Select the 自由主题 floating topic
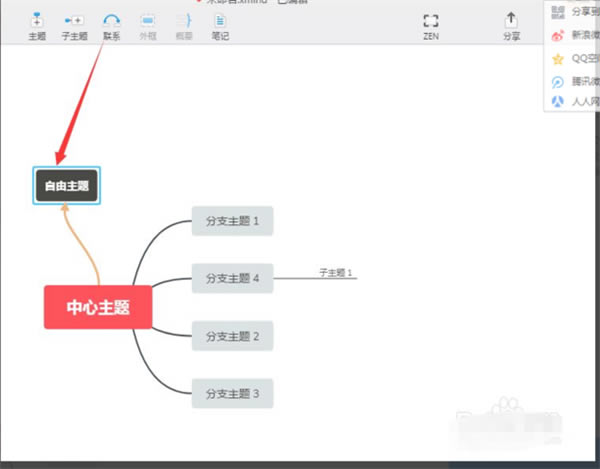The image size is (600, 469). [66, 186]
